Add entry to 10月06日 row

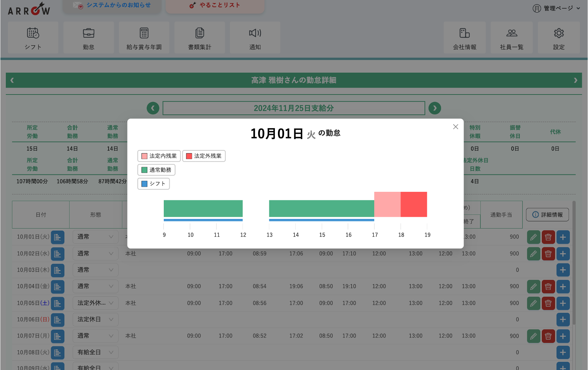pos(563,320)
